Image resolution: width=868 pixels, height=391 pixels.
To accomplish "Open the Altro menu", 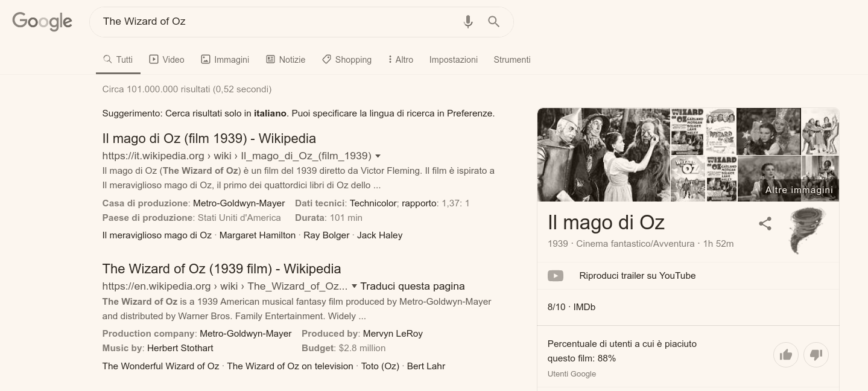I will tap(401, 60).
